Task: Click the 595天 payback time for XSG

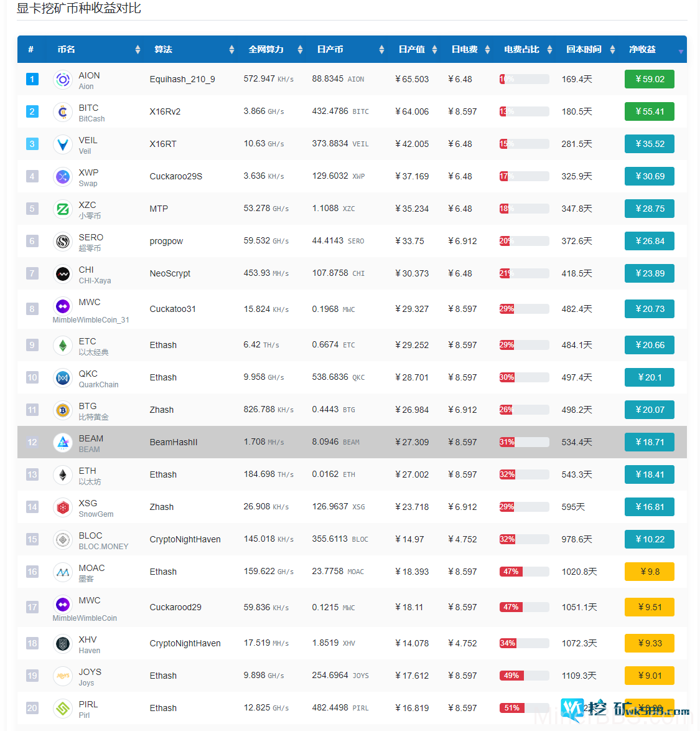Action: tap(573, 507)
